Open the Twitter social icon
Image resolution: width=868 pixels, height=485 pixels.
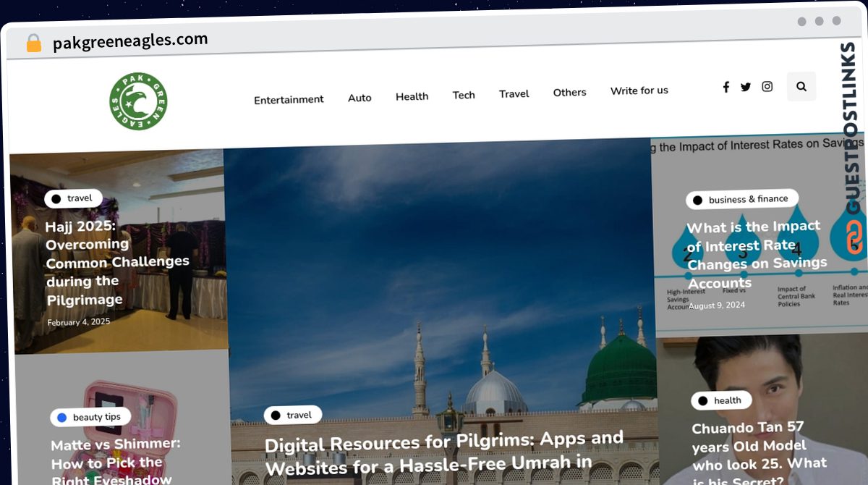[746, 87]
